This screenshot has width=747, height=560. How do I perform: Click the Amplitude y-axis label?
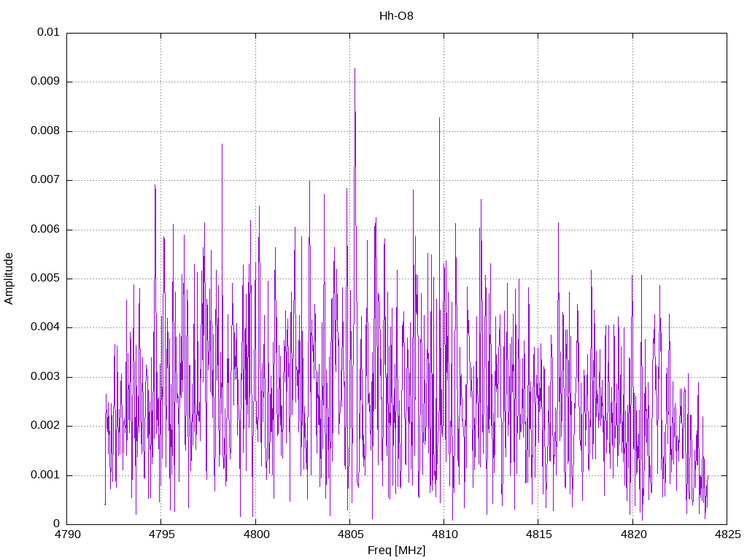(x=9, y=279)
